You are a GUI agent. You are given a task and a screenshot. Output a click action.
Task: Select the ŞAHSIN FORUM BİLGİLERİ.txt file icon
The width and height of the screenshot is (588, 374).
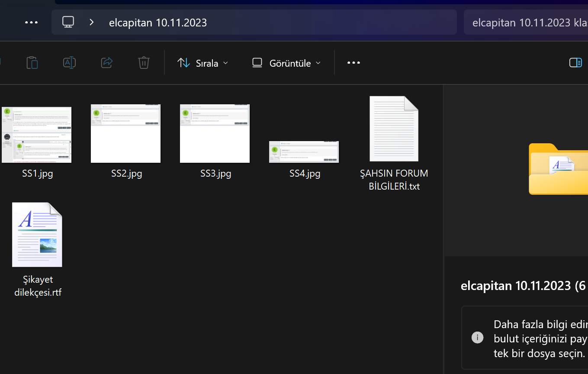[x=394, y=129]
